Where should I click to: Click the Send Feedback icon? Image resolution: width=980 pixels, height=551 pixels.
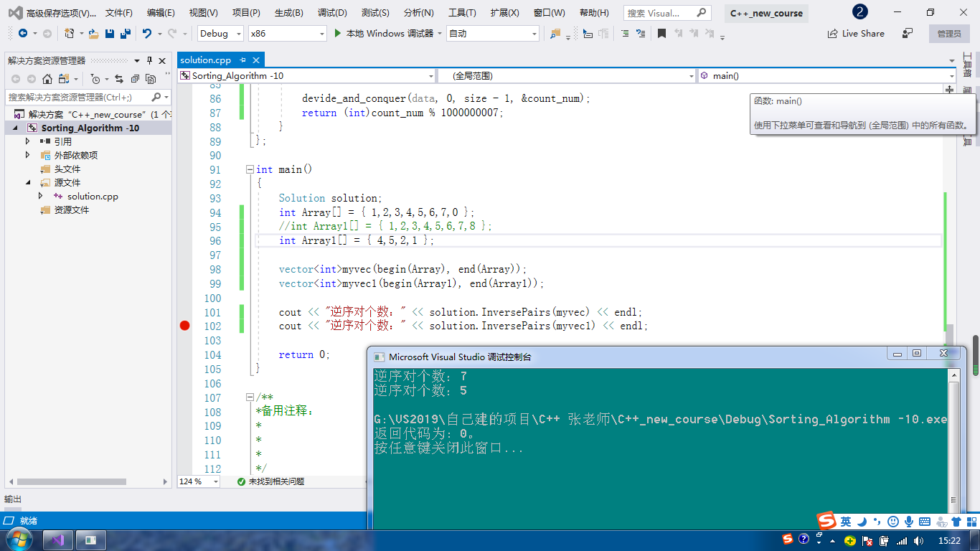coord(908,34)
